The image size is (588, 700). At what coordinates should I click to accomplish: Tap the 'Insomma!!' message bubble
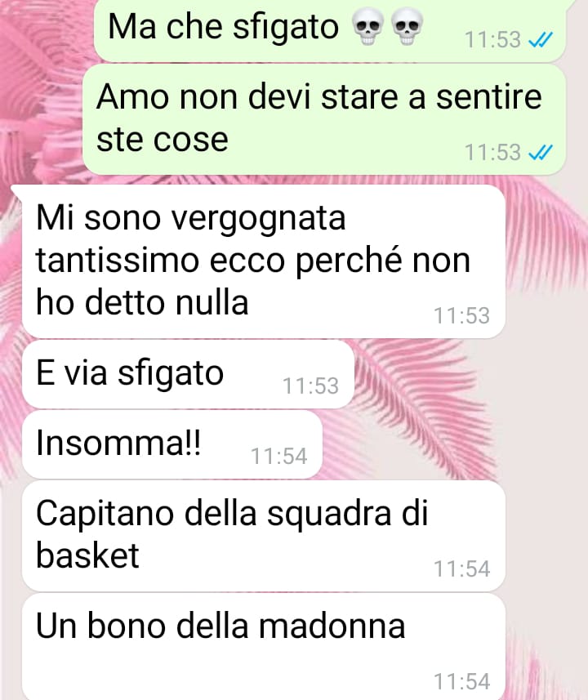(x=171, y=444)
